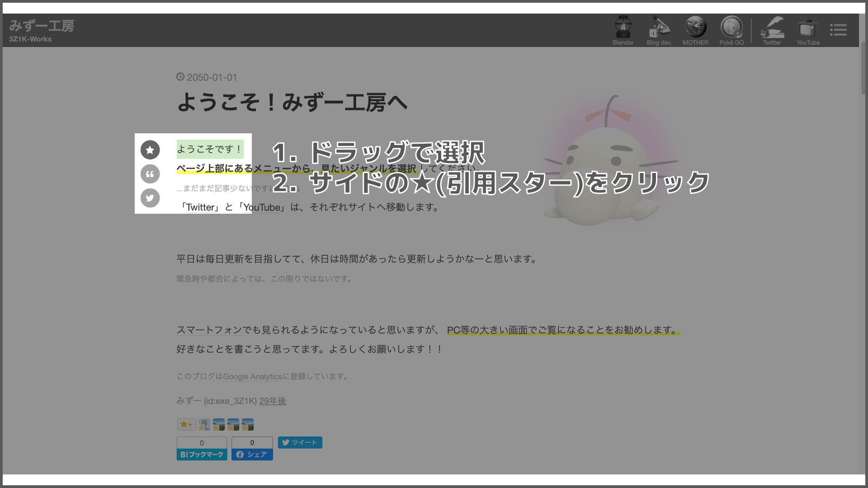868x488 pixels.
Task: Open the hamburger list menu
Action: click(838, 30)
